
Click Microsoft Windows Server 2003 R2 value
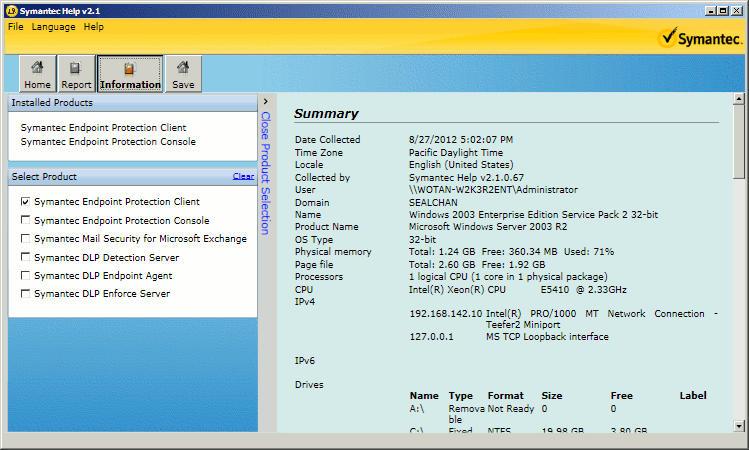point(488,226)
